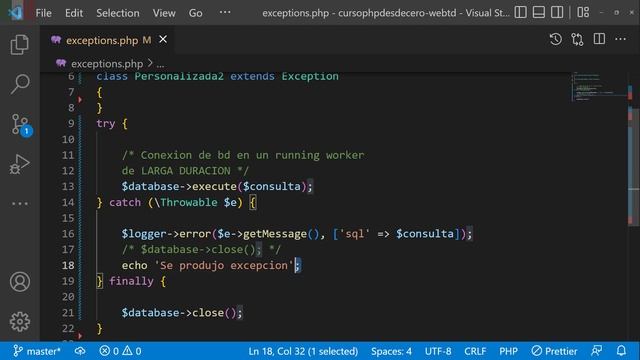Open the timeline history icon in editor toolbar
Image resolution: width=640 pixels, height=360 pixels.
click(x=556, y=39)
